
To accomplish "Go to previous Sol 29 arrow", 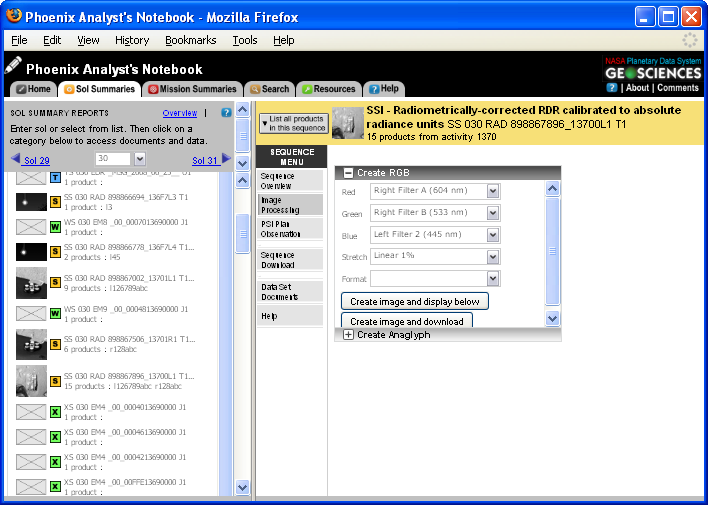I will click(15, 160).
